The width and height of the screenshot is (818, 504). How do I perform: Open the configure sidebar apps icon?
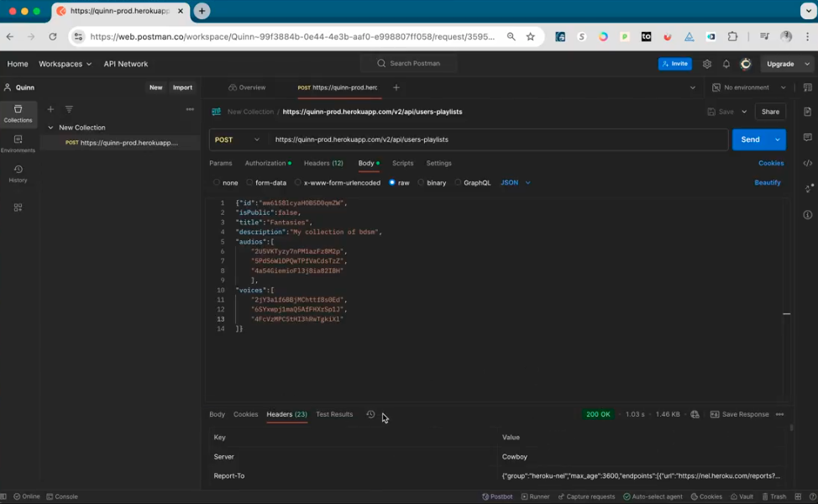pos(18,207)
